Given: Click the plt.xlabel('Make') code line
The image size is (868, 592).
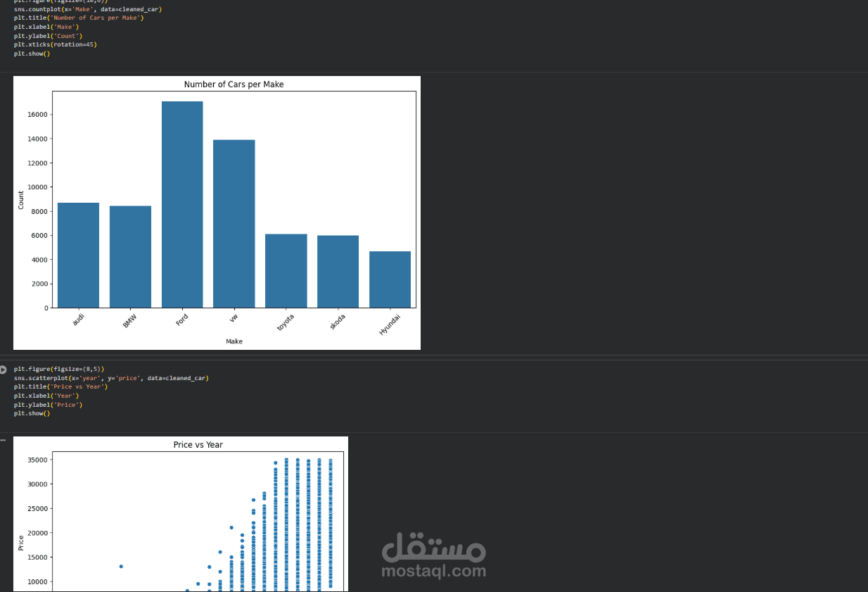Looking at the screenshot, I should point(46,27).
